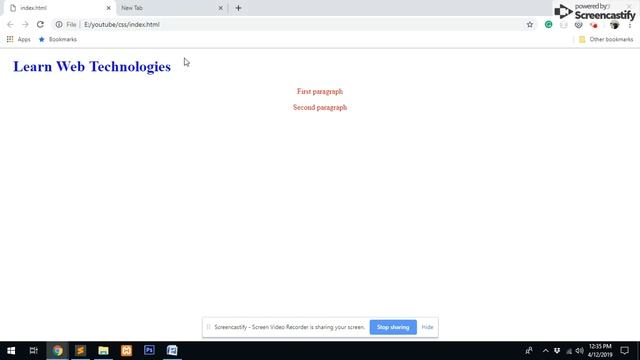This screenshot has width=640, height=360.
Task: Open the network icon in system tray
Action: point(569,351)
